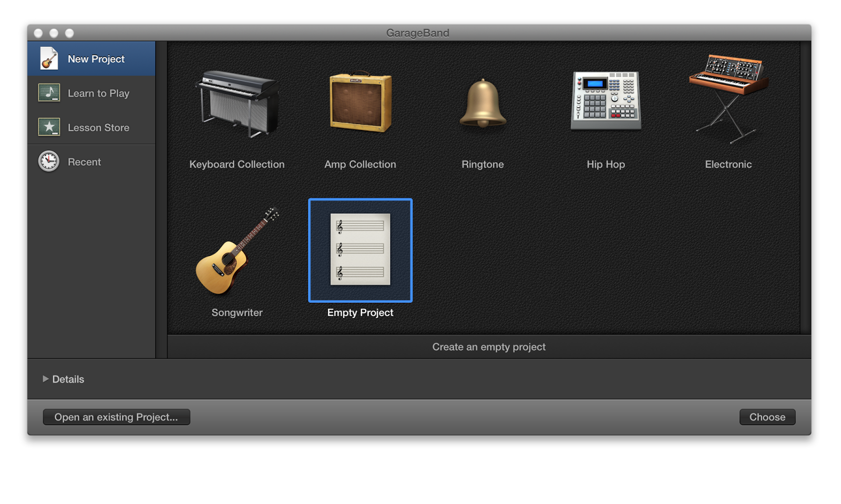
Task: Click the Keyboard Collection label text
Action: click(237, 164)
